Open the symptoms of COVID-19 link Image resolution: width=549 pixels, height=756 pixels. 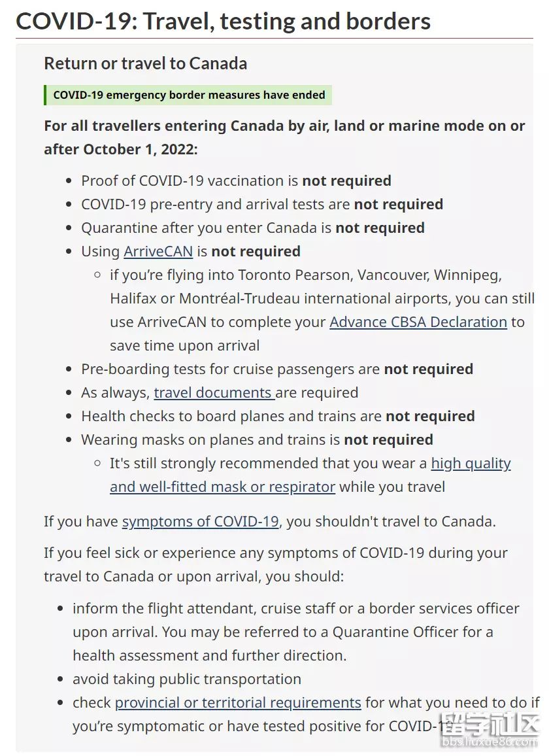pyautogui.click(x=201, y=522)
